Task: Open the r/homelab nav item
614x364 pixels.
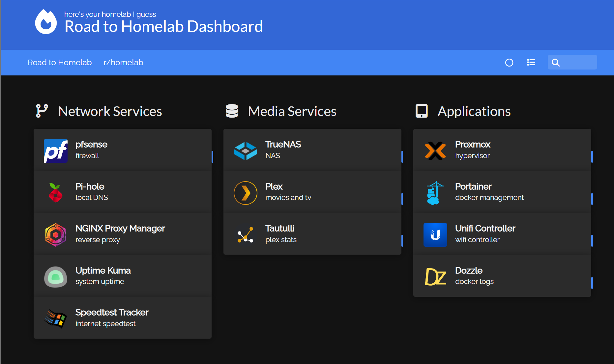Action: 123,62
